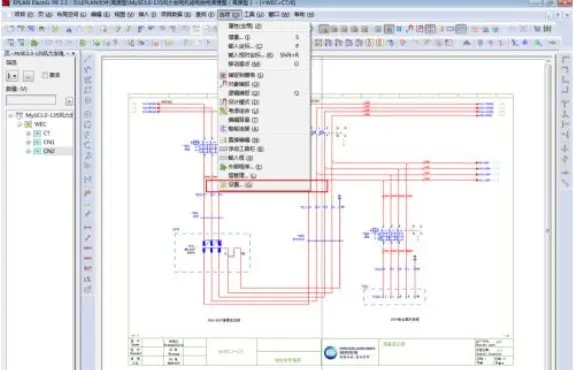Toggle 浮动工具栏 in the 选项 menu

tap(265, 149)
